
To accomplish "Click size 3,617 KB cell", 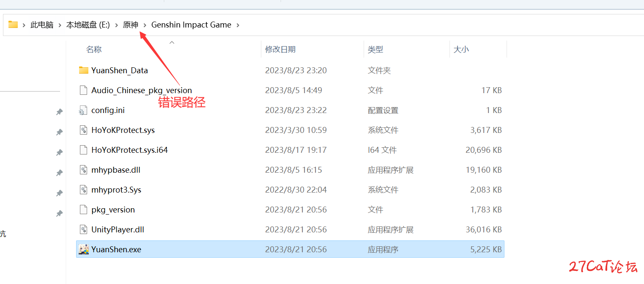I will (486, 130).
